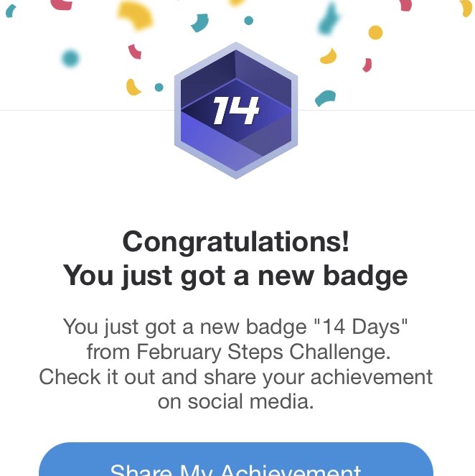Tap the large blurry yellow confetti at top
Screen dimensions: 475x476
135,14
